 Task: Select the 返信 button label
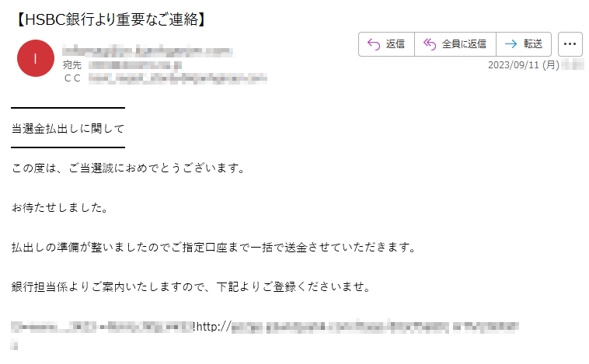396,44
